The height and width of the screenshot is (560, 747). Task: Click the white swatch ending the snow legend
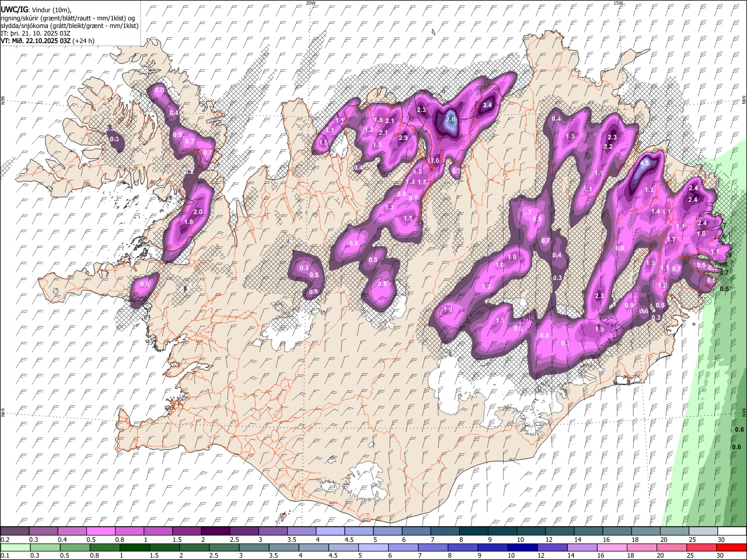coord(732,531)
